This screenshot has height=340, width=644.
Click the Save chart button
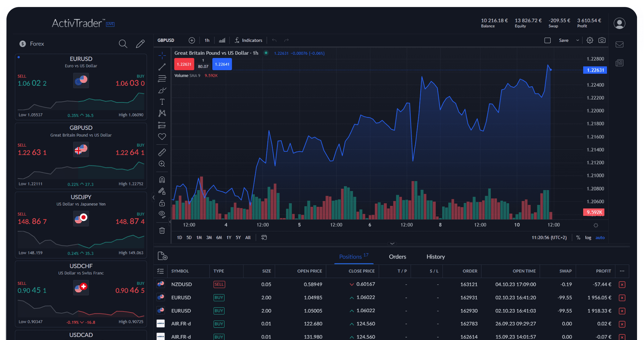[564, 40]
